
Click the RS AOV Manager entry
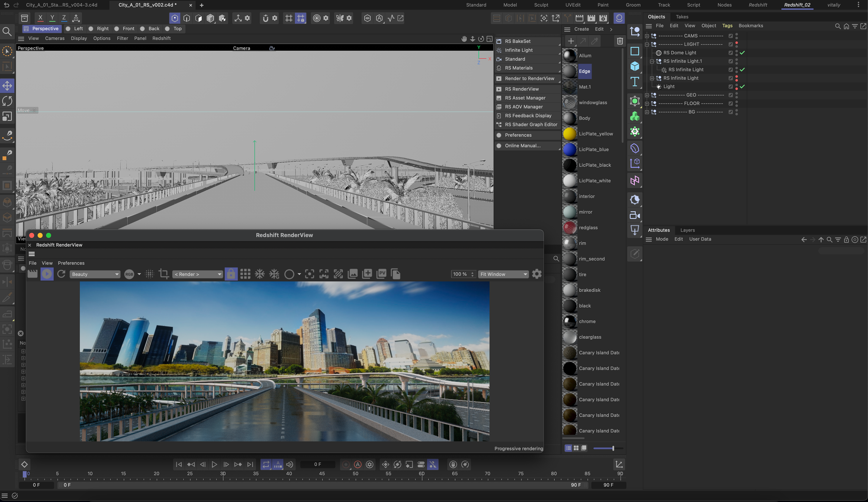(x=524, y=107)
